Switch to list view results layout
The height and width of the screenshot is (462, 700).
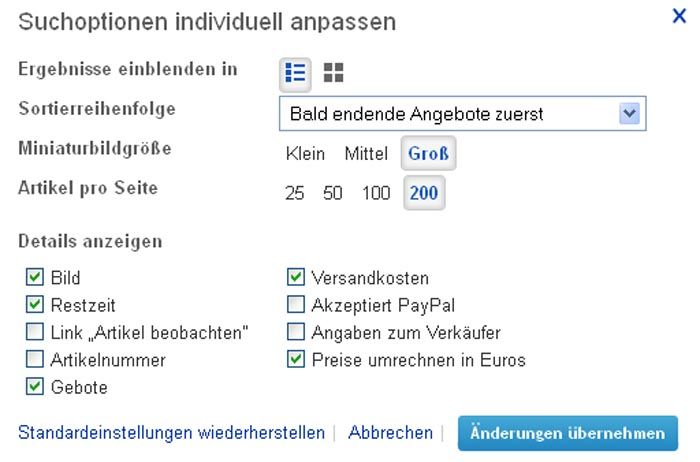tap(295, 72)
